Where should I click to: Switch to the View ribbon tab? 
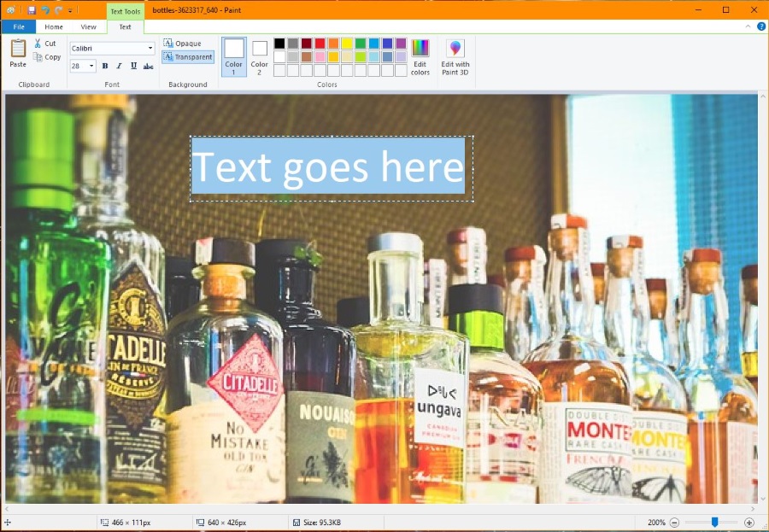coord(88,27)
